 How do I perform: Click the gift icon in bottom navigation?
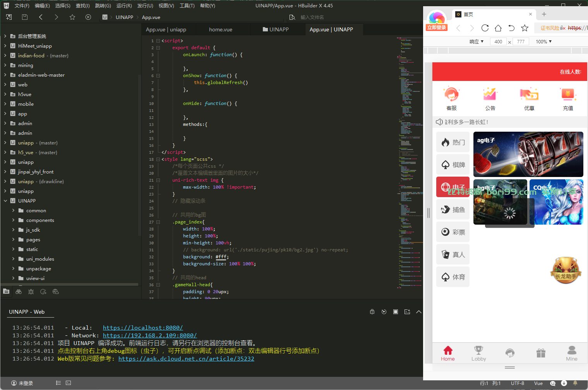541,352
